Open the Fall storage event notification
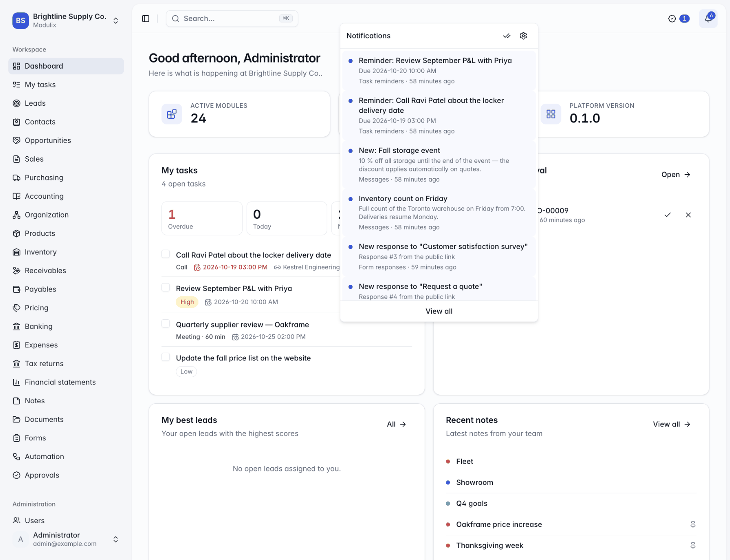Viewport: 730px width, 560px height. pyautogui.click(x=439, y=164)
